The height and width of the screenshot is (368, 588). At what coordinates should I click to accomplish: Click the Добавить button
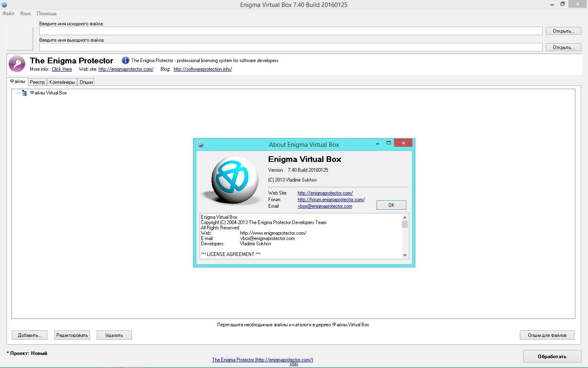click(29, 335)
